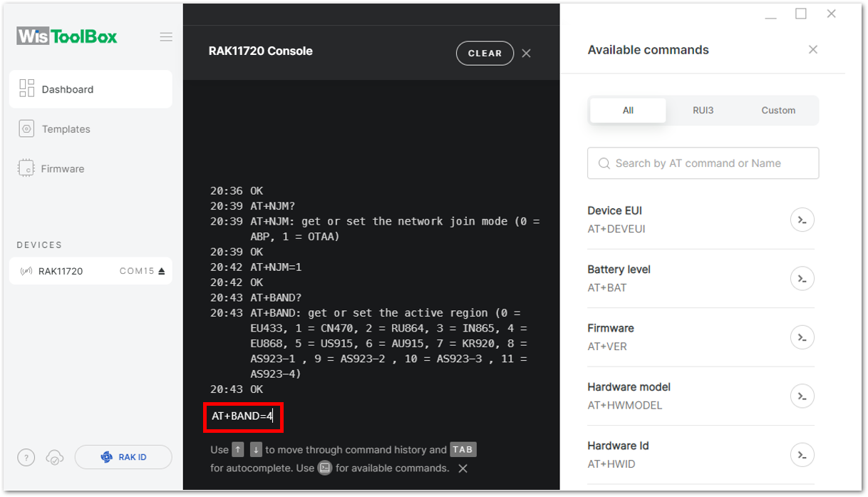
Task: Insert Hardware Id command with its terminal icon
Action: 802,455
